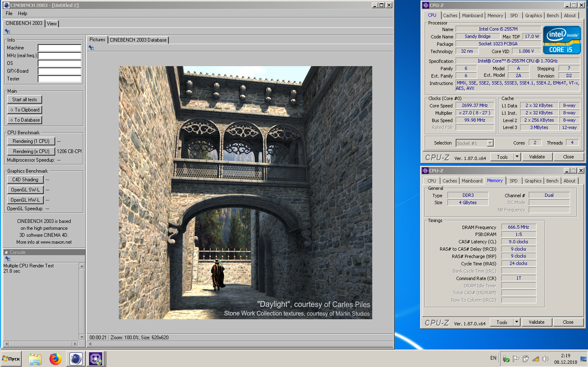Click Validate in bottom CPU-Z window
Viewport: 588px width, 367px height.
tap(537, 322)
